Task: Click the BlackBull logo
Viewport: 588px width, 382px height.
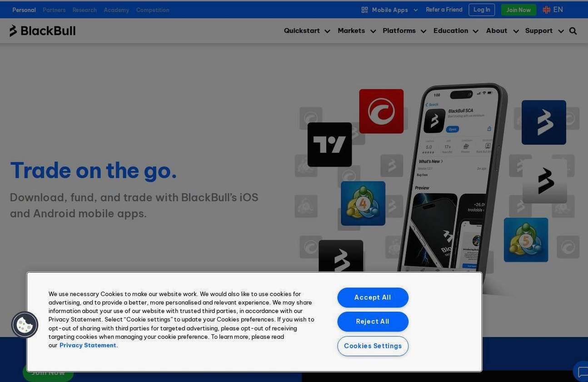Action: pos(42,31)
